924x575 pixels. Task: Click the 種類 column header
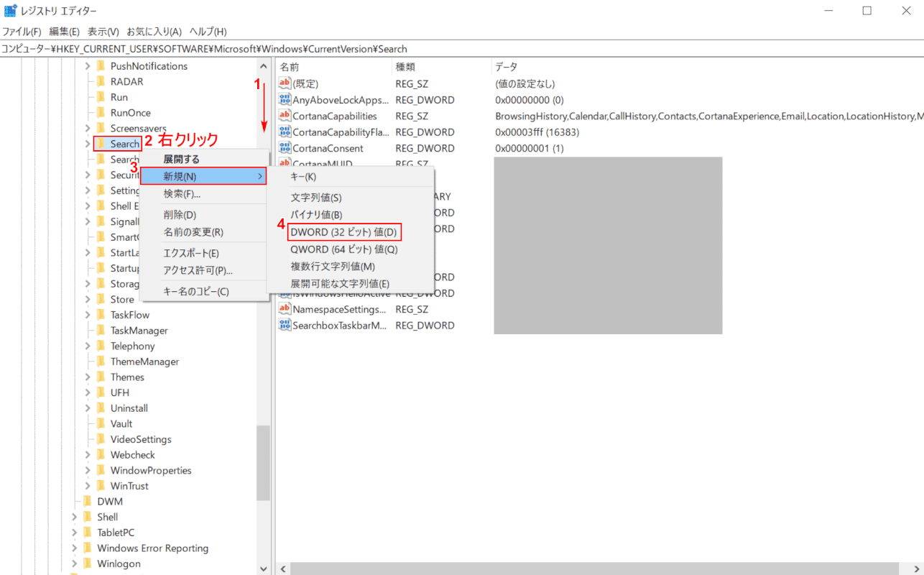pos(441,67)
